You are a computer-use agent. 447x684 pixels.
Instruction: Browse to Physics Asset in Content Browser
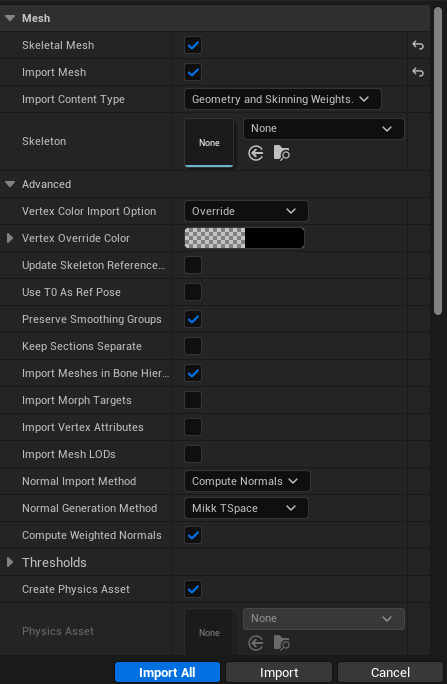[281, 643]
